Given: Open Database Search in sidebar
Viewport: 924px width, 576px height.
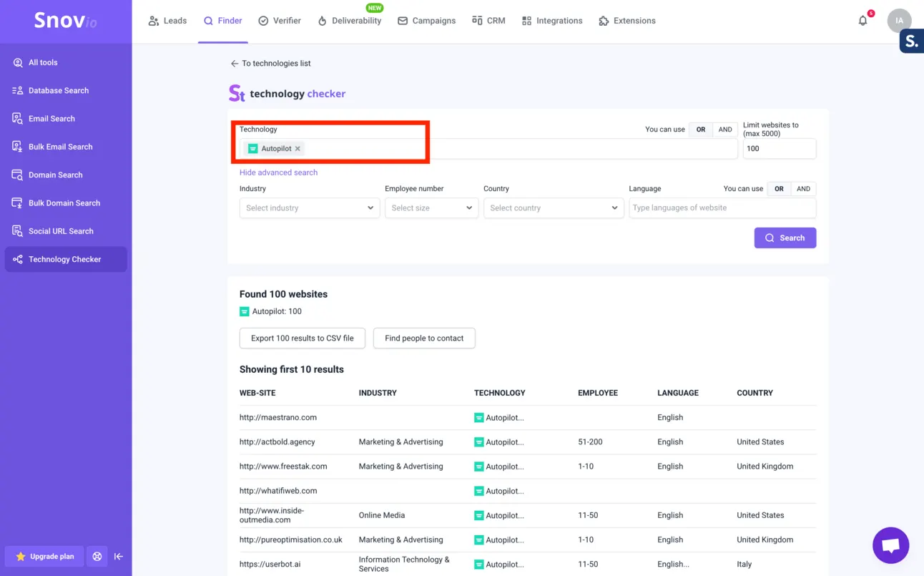Looking at the screenshot, I should (x=66, y=91).
